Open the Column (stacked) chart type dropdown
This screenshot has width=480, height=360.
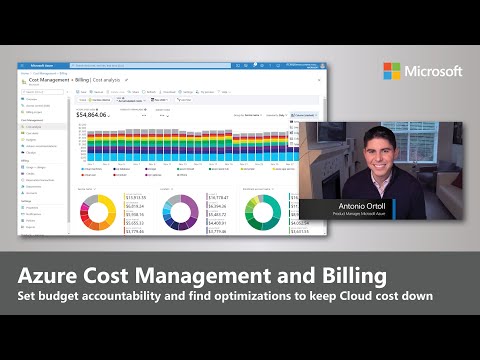pos(304,115)
